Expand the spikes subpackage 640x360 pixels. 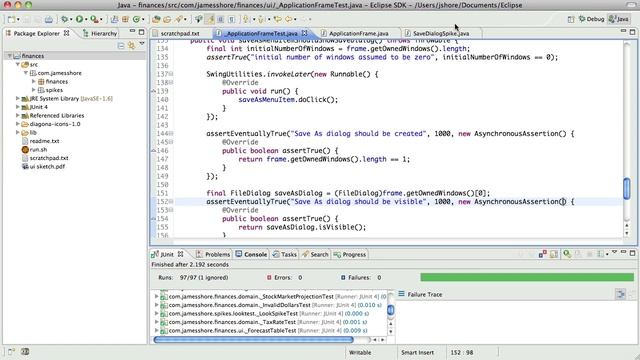pos(34,90)
